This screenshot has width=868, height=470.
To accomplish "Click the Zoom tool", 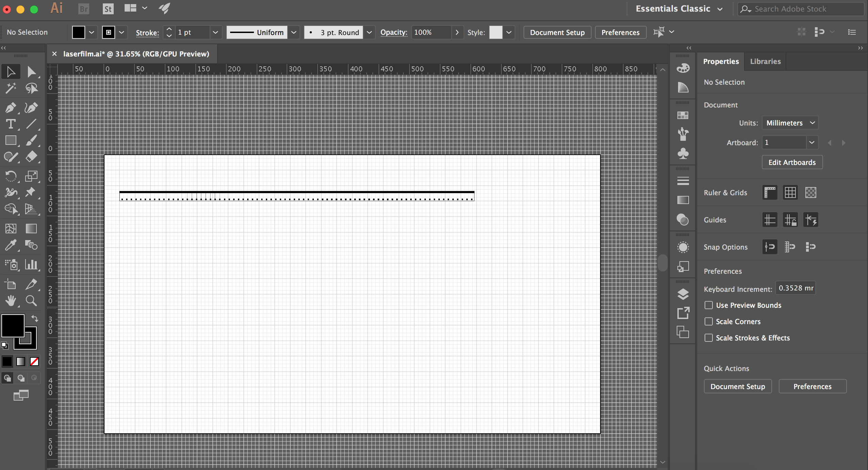I will (31, 300).
